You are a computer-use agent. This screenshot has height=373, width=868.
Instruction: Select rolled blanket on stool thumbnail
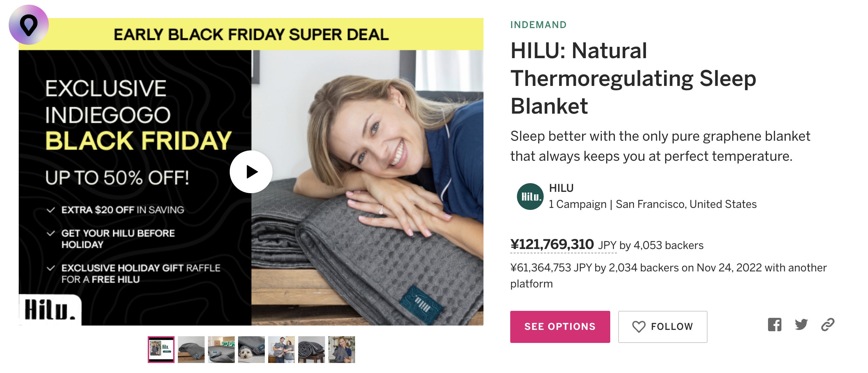pos(311,349)
